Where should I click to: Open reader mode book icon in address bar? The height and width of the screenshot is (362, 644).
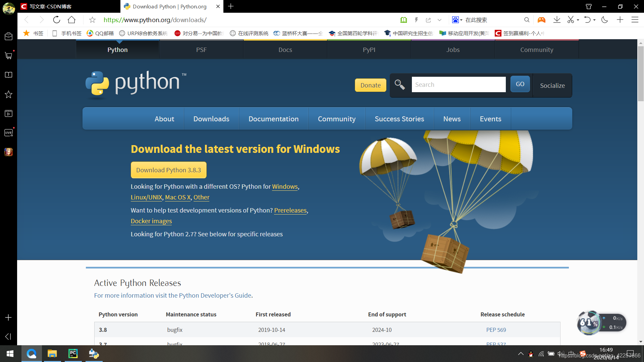pos(404,20)
